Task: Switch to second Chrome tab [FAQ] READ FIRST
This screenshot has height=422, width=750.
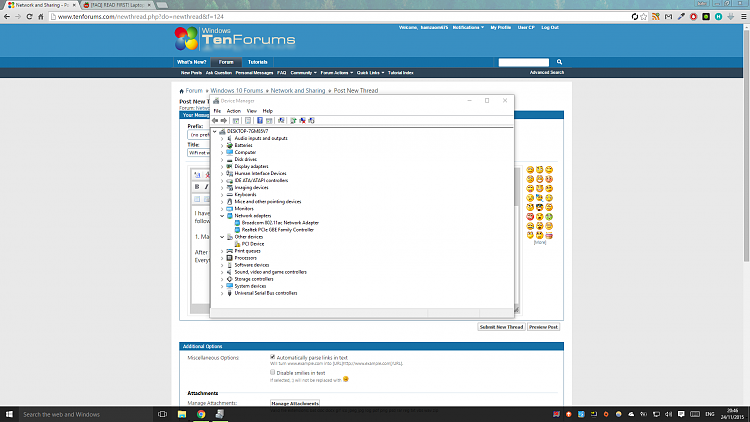Action: click(x=117, y=5)
